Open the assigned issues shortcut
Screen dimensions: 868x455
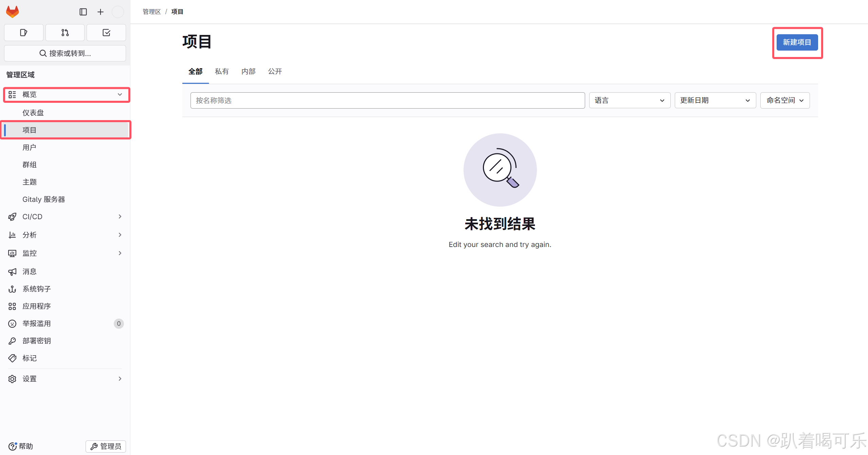click(x=23, y=33)
